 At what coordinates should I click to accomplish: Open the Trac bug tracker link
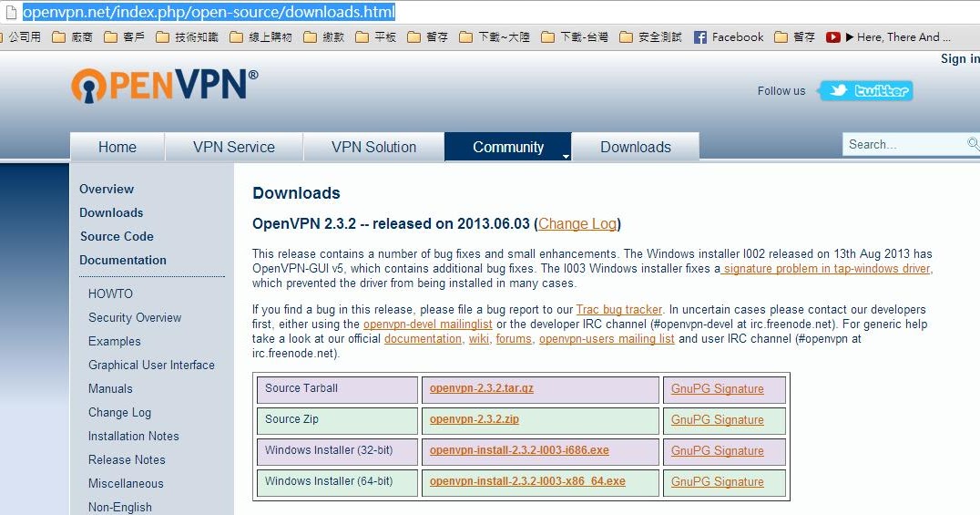point(618,310)
